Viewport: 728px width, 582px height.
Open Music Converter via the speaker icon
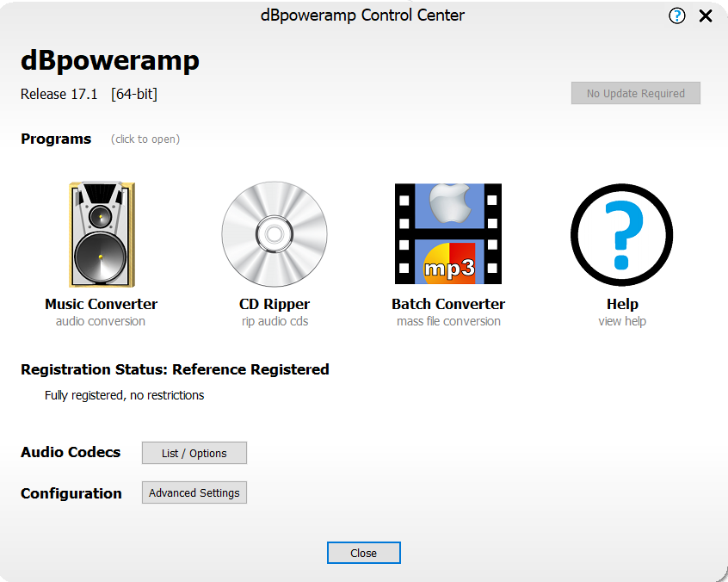(101, 234)
